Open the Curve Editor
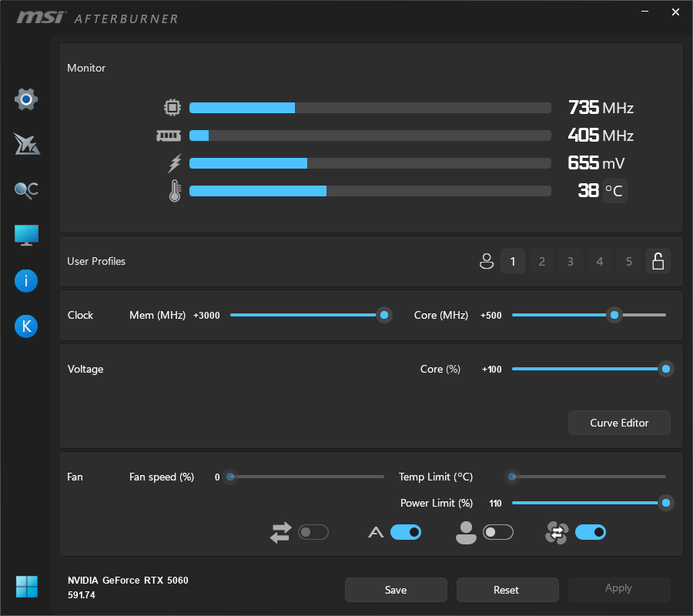This screenshot has width=693, height=616. 619,423
